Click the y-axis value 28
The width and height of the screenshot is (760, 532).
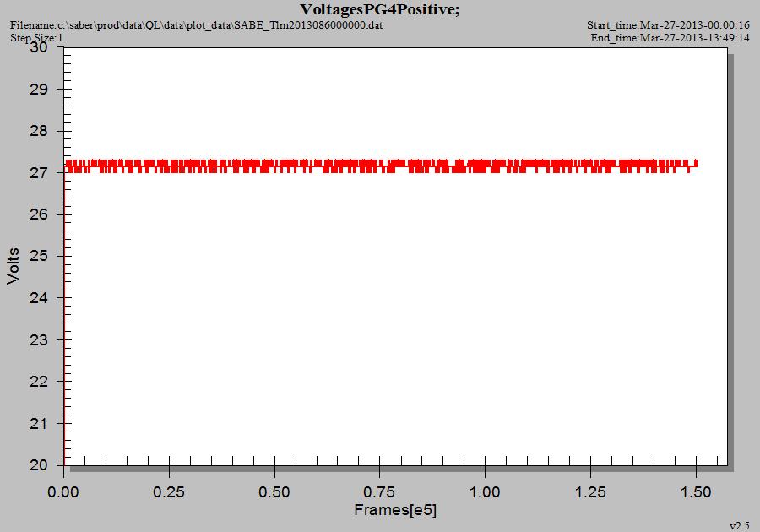pyautogui.click(x=39, y=131)
